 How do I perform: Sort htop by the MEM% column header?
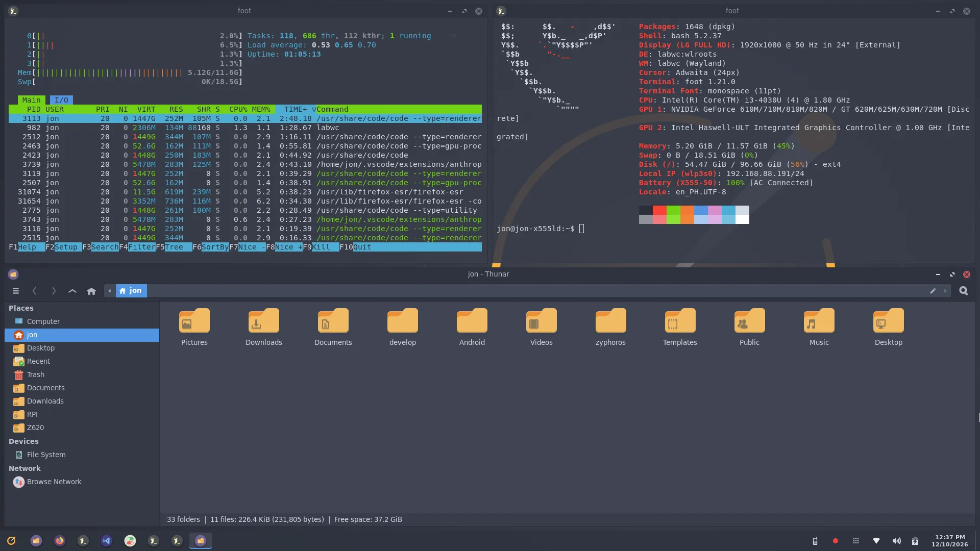click(261, 109)
